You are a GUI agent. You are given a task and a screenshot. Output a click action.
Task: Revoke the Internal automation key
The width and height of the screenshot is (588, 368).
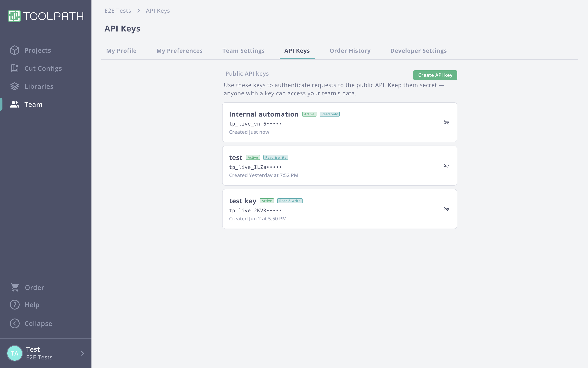[446, 122]
